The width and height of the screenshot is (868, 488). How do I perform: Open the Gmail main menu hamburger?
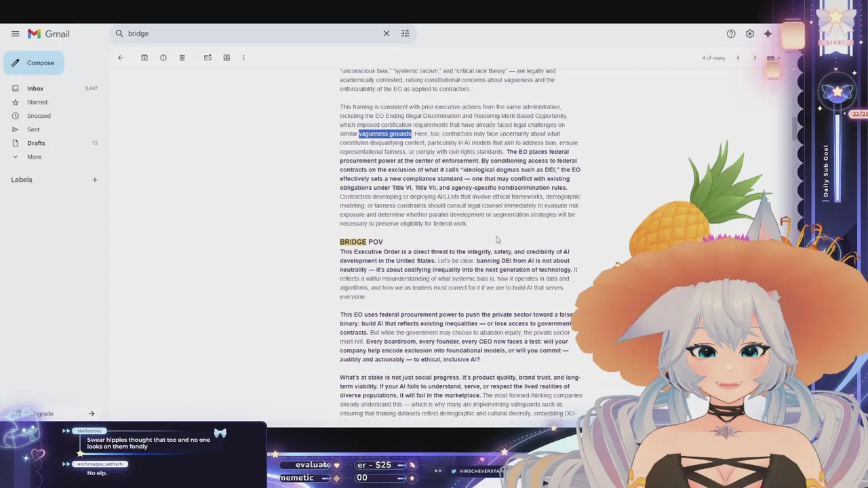(15, 33)
